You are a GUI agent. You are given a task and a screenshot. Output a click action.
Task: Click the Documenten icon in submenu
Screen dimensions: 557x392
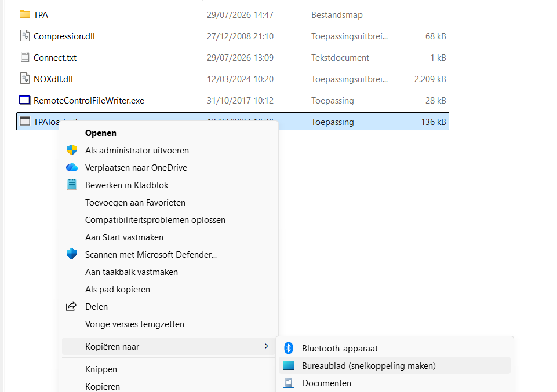289,383
